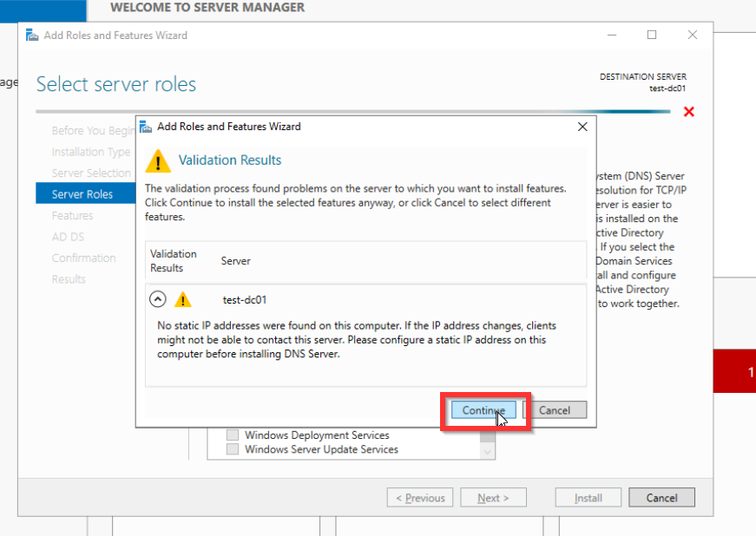Cancel the Validation Results dialog
The height and width of the screenshot is (536, 756).
[x=555, y=410]
